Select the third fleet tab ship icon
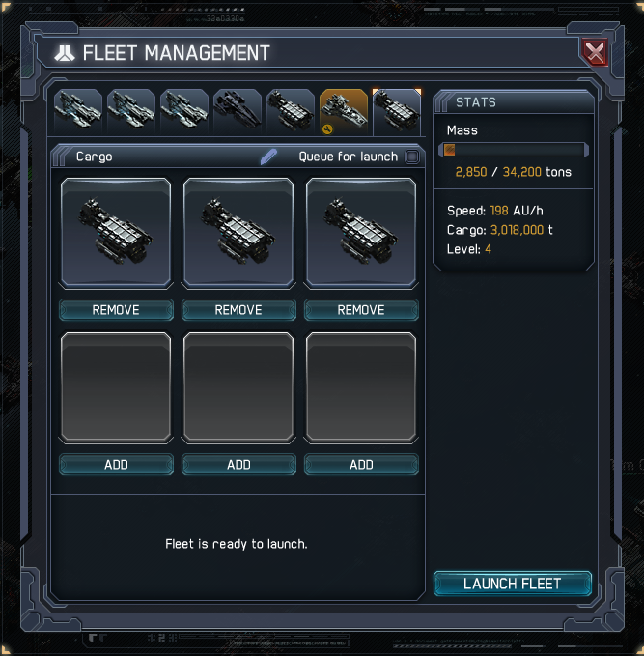Image resolution: width=644 pixels, height=656 pixels. pos(184,111)
